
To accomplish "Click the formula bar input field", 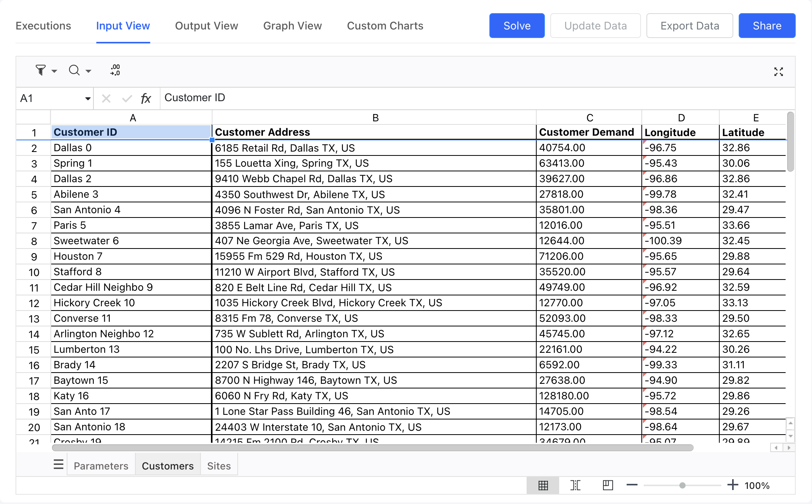I will point(465,98).
